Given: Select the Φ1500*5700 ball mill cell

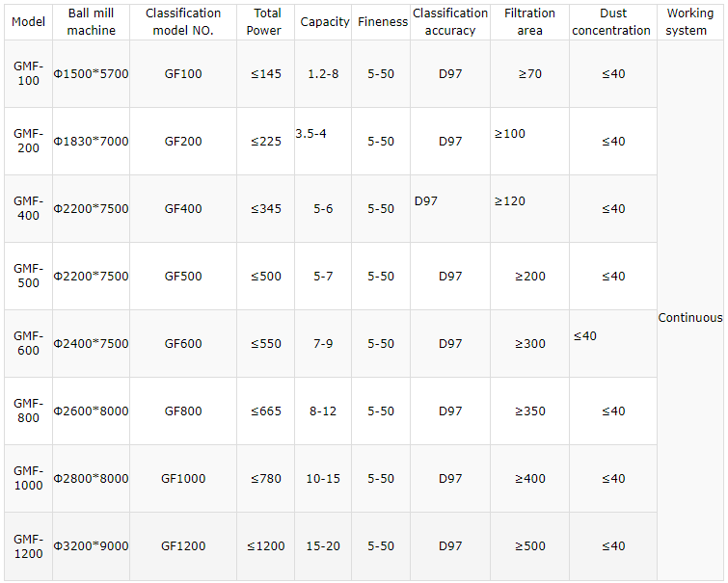Looking at the screenshot, I should 91,74.
